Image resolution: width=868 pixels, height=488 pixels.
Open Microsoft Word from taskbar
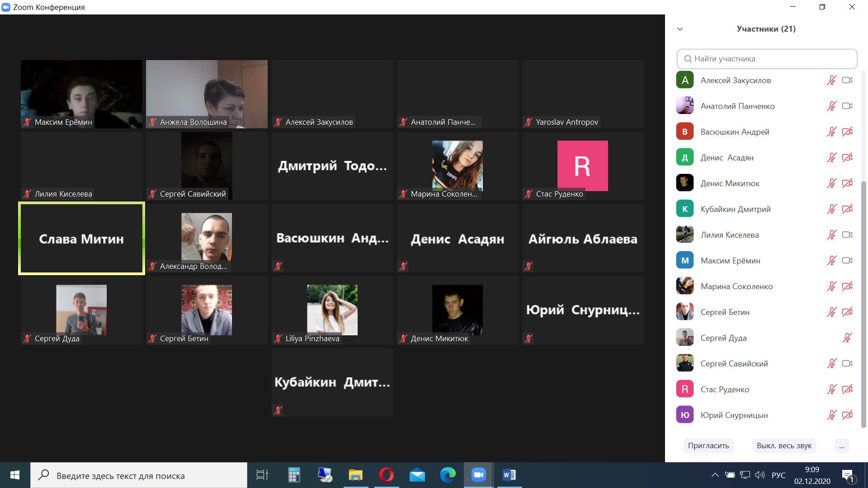509,475
